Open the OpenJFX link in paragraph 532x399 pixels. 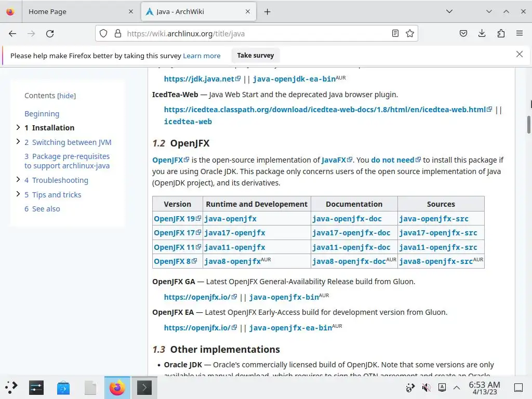point(170,160)
